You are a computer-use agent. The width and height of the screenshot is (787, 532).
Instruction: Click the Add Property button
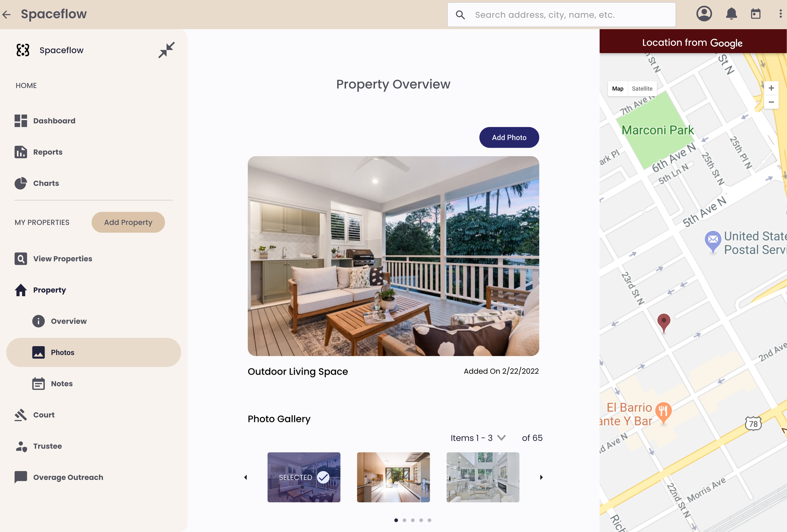[x=128, y=222]
